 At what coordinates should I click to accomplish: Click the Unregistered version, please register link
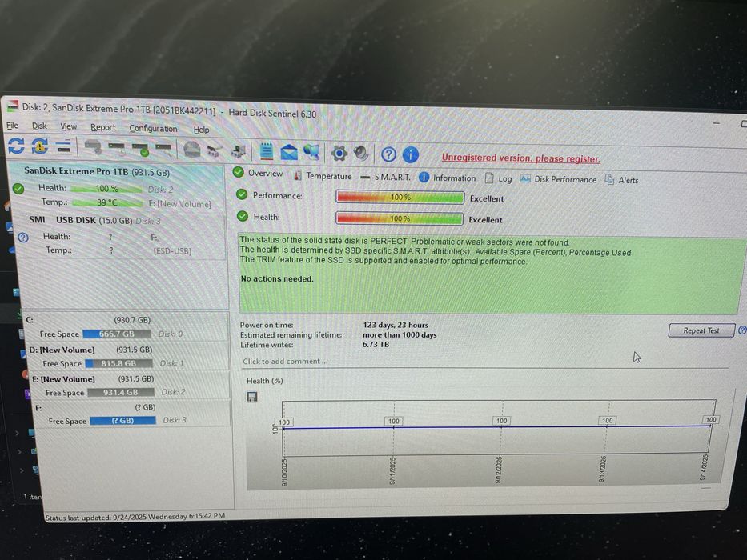(520, 158)
